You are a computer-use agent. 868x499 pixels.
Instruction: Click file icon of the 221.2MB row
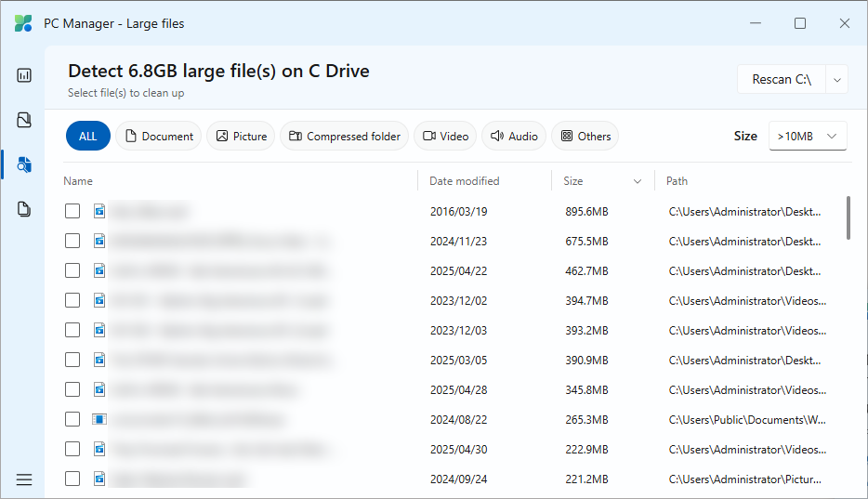tap(99, 479)
